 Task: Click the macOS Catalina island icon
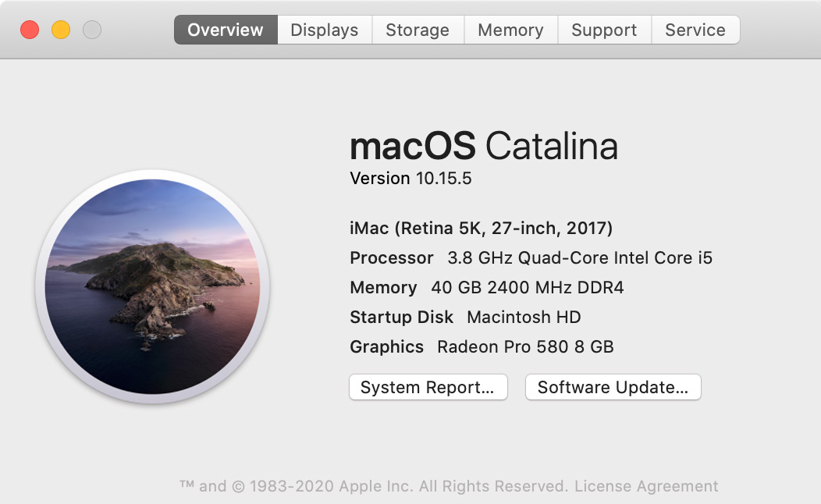[x=152, y=287]
